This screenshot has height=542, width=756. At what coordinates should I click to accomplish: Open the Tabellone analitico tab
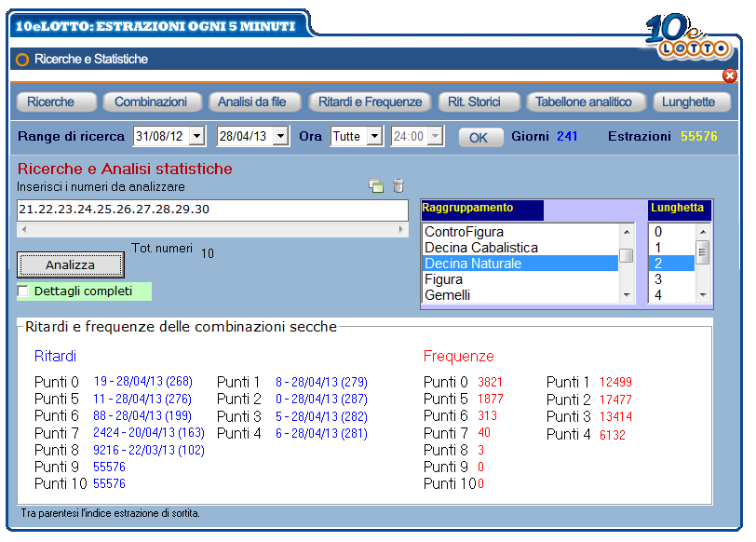[x=586, y=102]
